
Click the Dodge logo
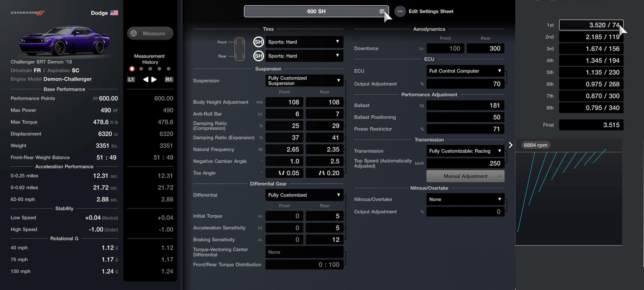[x=27, y=13]
